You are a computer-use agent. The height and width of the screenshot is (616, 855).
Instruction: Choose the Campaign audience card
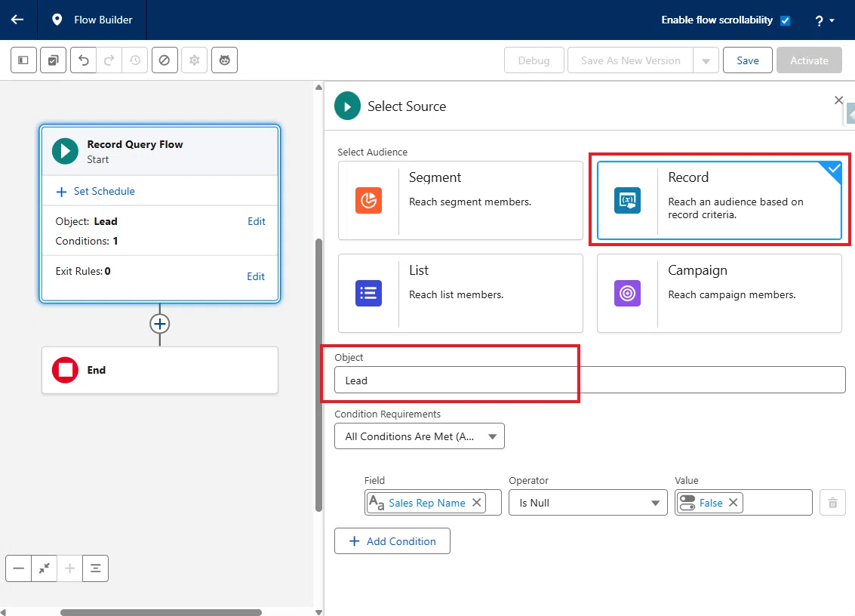coord(719,293)
